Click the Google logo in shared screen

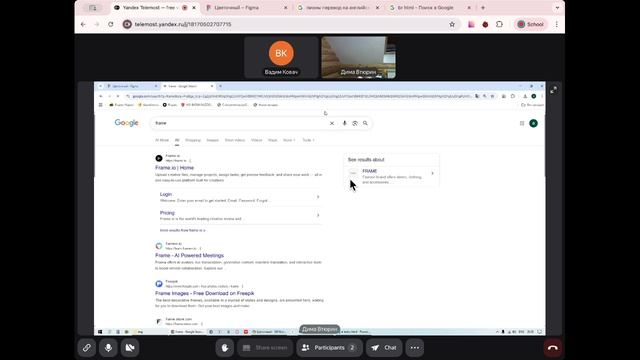pos(127,123)
